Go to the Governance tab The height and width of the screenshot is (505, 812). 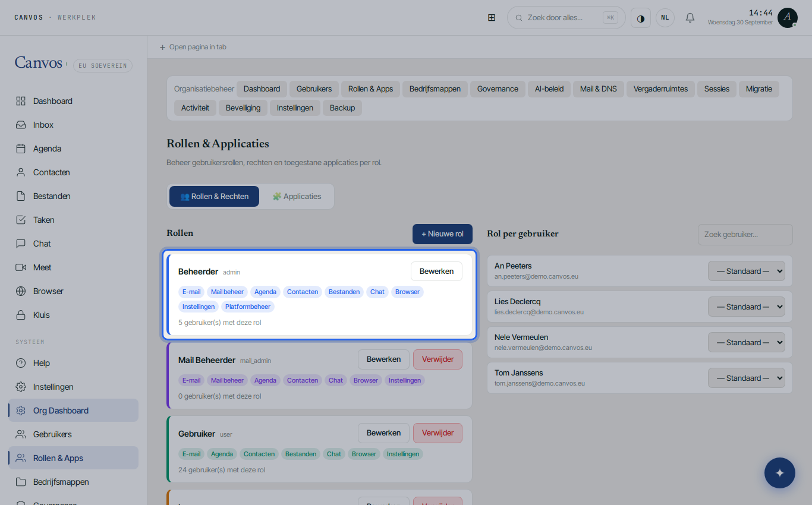[498, 89]
